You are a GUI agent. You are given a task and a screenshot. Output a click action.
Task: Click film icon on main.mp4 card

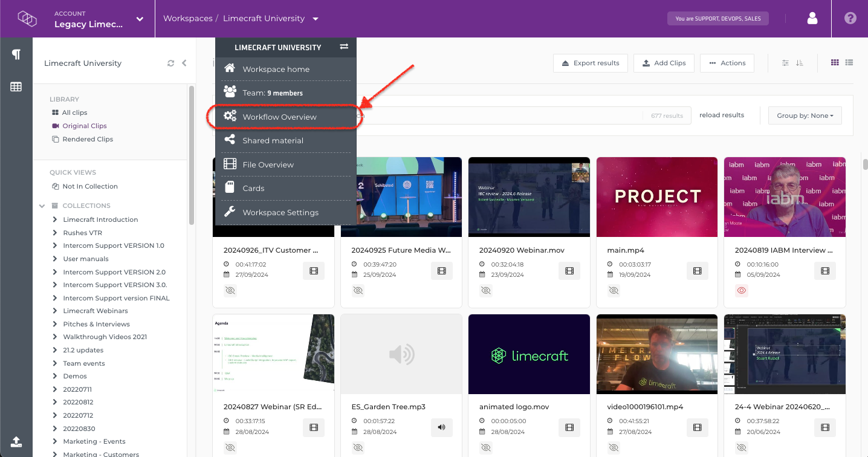click(698, 271)
